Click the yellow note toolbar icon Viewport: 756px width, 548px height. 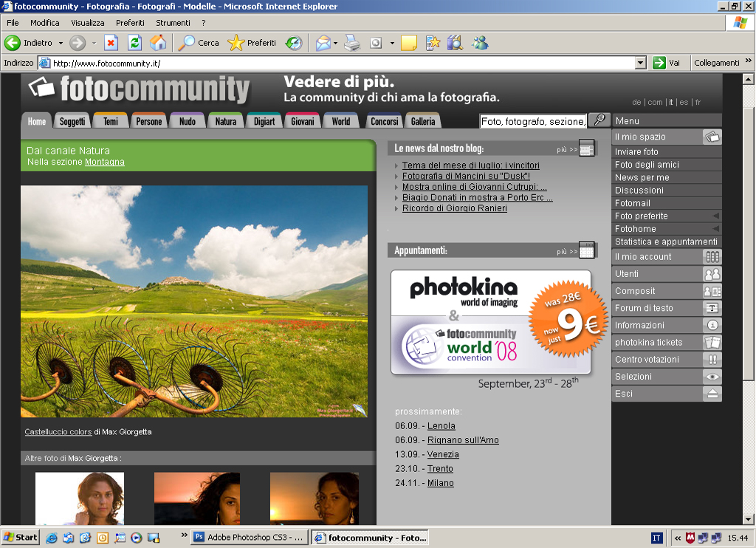[408, 43]
